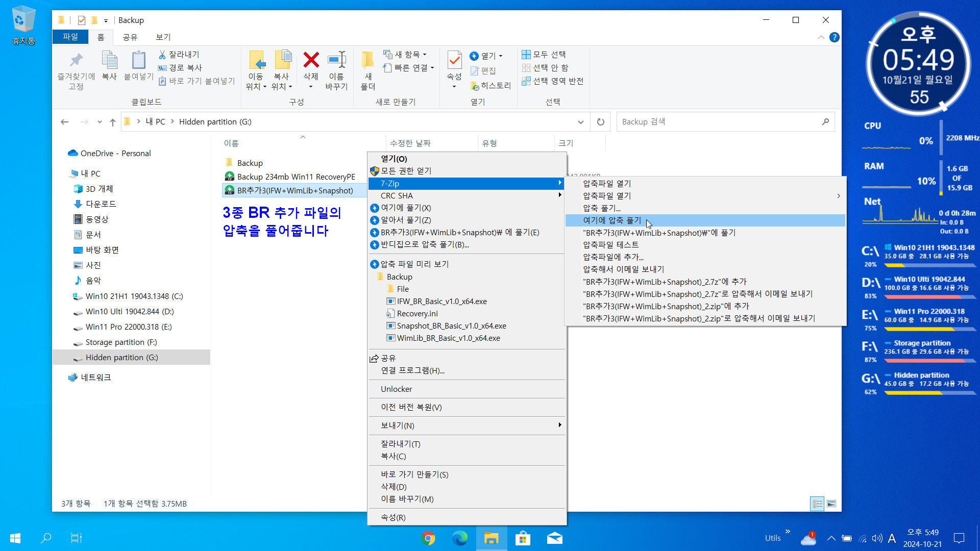Open Microsoft Edge from the taskbar
The width and height of the screenshot is (980, 551).
(x=460, y=538)
